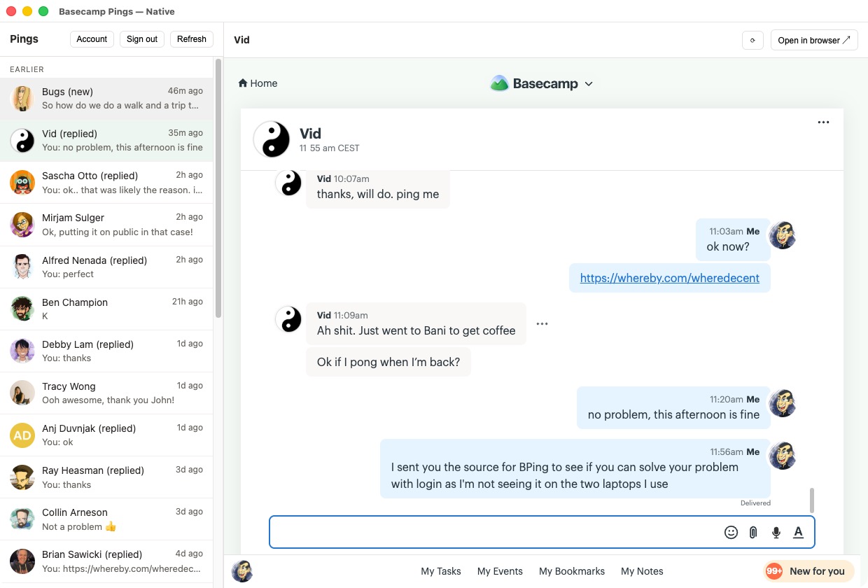
Task: Click Open in browser button
Action: click(814, 40)
